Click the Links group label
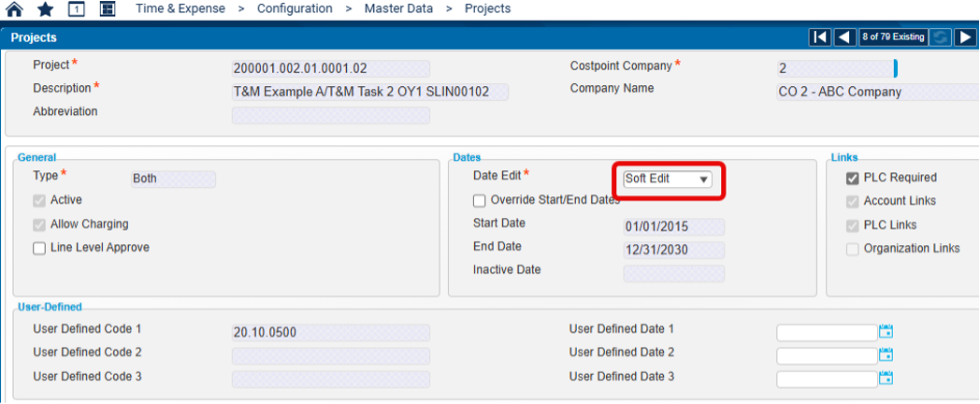This screenshot has width=980, height=404. click(844, 158)
